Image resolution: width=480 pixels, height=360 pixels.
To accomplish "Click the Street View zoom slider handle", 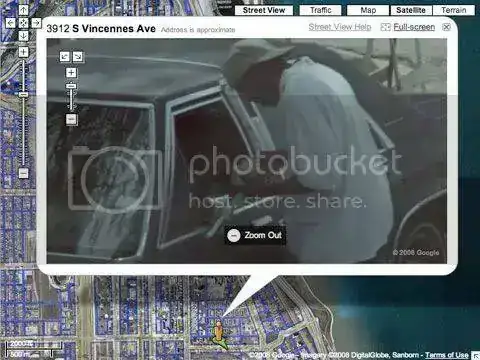I will (71, 86).
